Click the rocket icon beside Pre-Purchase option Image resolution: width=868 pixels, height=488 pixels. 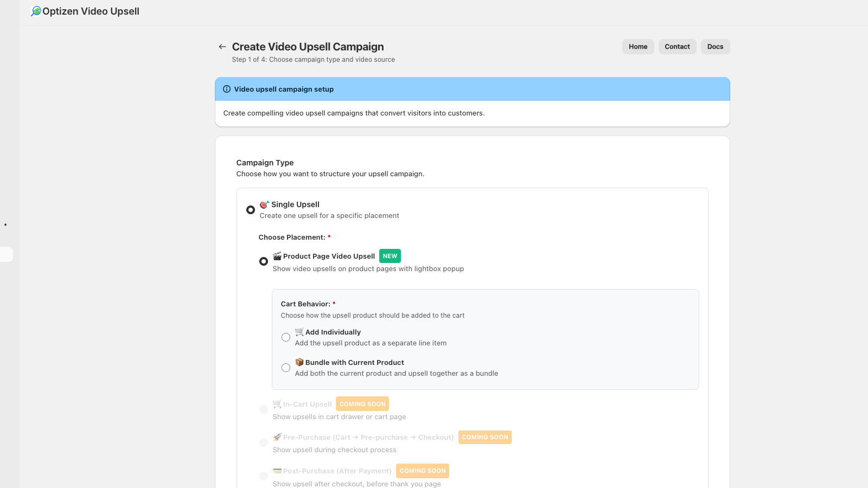[277, 437]
